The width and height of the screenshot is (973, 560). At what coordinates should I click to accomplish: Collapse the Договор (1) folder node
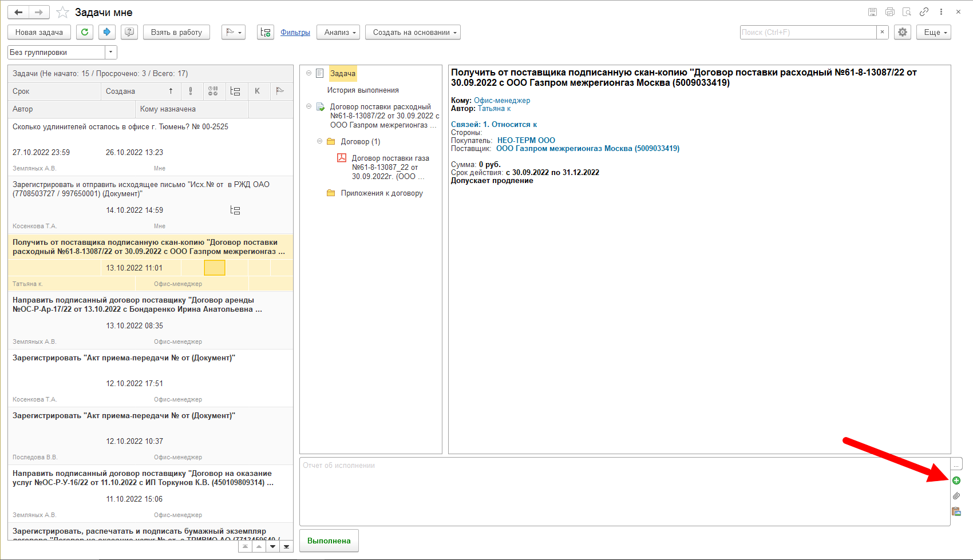pyautogui.click(x=320, y=141)
